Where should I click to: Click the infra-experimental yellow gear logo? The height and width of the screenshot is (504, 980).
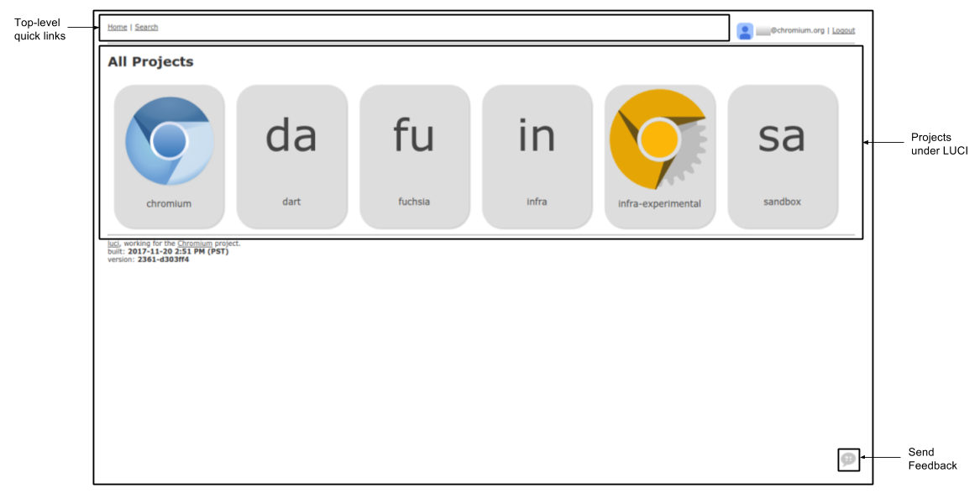658,139
